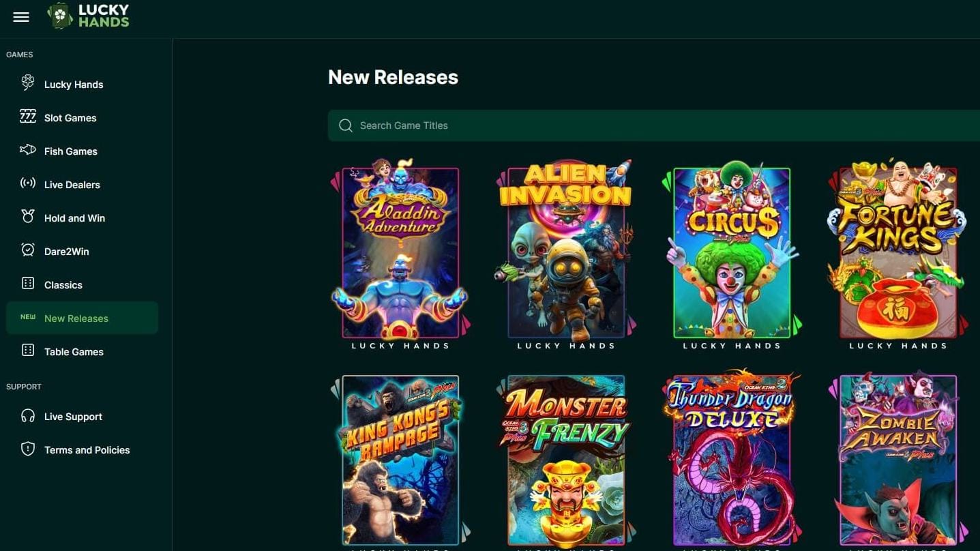Click the dice icon beside Table Games
This screenshot has width=980, height=551.
(x=28, y=351)
